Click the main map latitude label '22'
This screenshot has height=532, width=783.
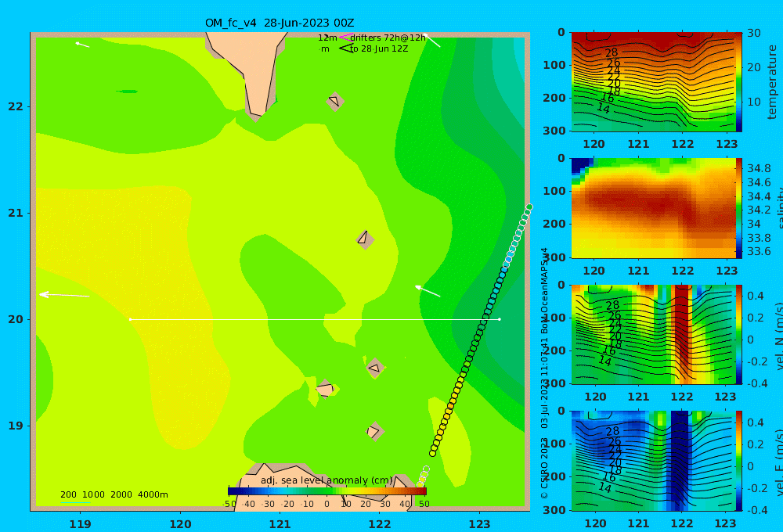point(15,106)
